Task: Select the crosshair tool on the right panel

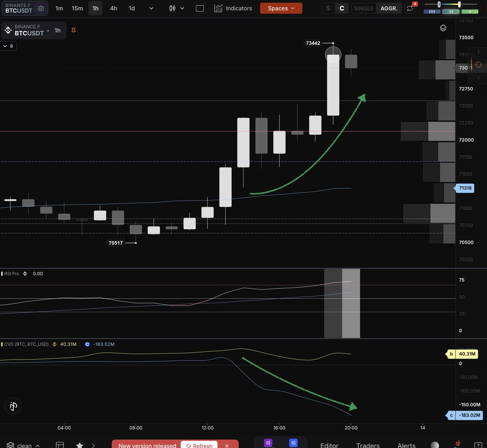Action: (478, 64)
